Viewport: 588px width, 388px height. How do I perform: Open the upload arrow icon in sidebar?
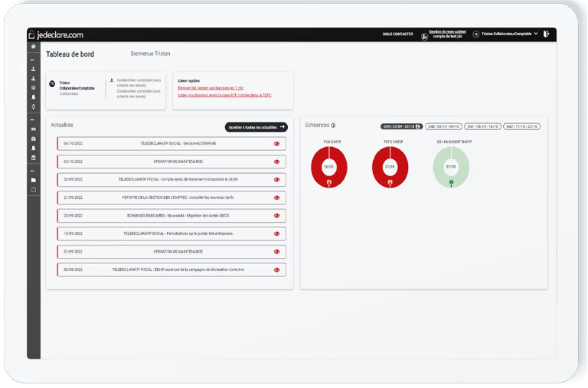[33, 69]
